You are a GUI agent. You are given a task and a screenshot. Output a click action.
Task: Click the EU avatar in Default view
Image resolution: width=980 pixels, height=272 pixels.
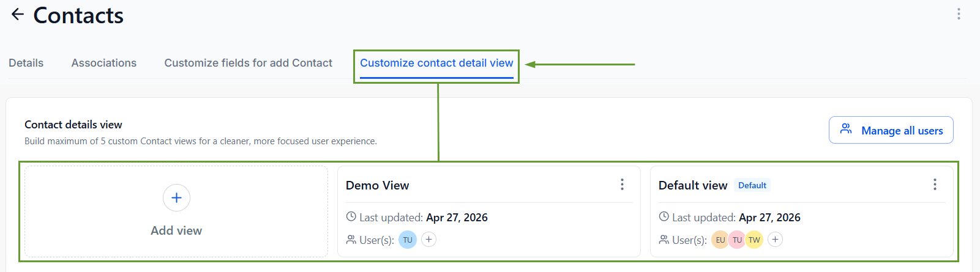click(x=720, y=240)
